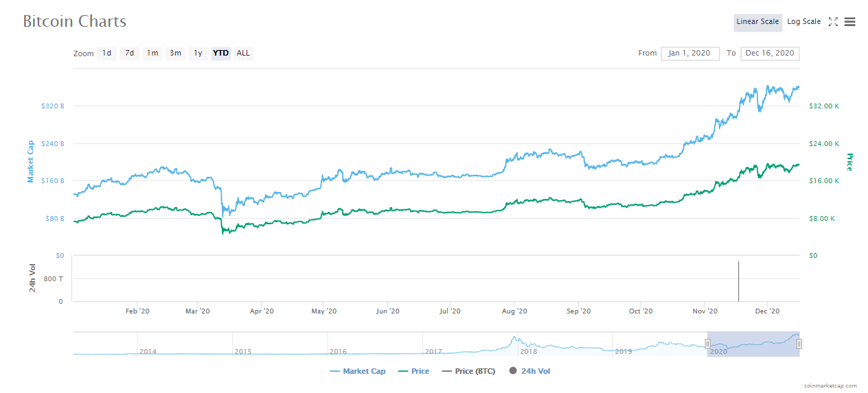Set zoom to 7d
Screen dimensions: 868x393
pyautogui.click(x=129, y=53)
